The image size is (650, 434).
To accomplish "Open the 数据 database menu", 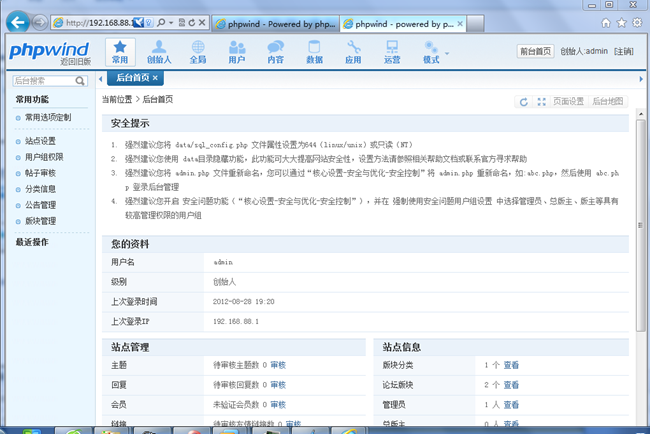I will coord(314,52).
